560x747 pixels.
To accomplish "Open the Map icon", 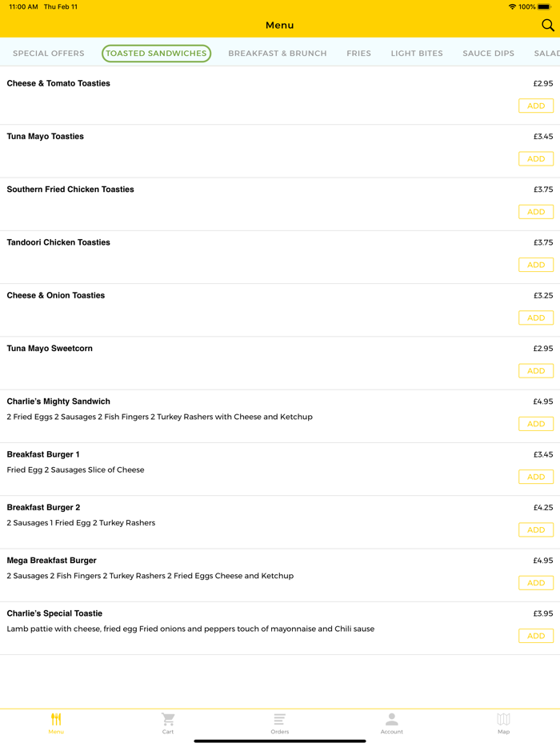I will (503, 719).
